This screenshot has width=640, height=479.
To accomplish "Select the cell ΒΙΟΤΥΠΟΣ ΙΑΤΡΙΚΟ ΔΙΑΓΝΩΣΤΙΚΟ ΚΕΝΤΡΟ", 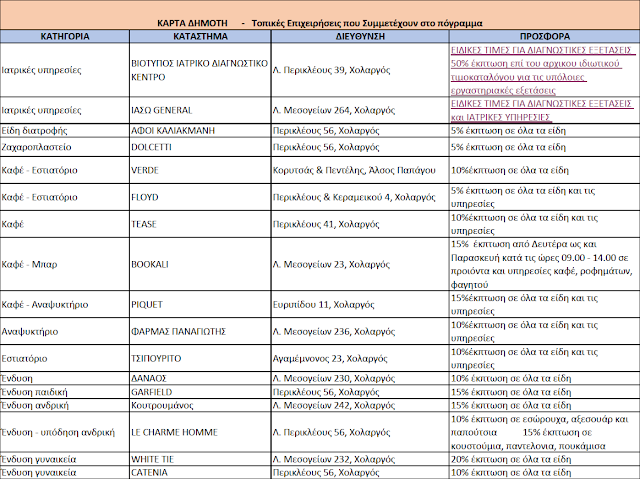I will (x=200, y=70).
